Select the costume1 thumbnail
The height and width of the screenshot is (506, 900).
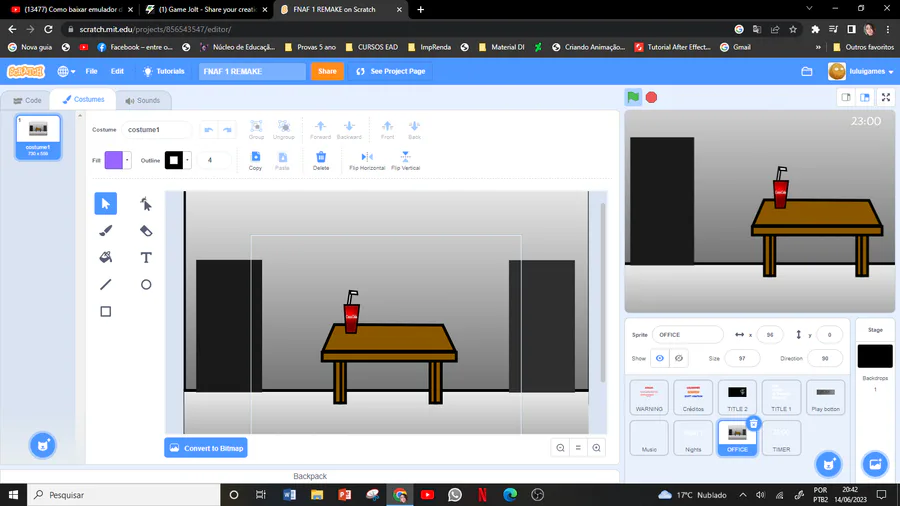coord(38,137)
